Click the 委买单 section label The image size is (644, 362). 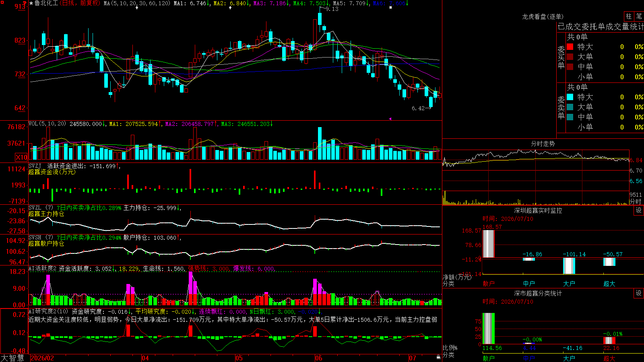coord(561,58)
